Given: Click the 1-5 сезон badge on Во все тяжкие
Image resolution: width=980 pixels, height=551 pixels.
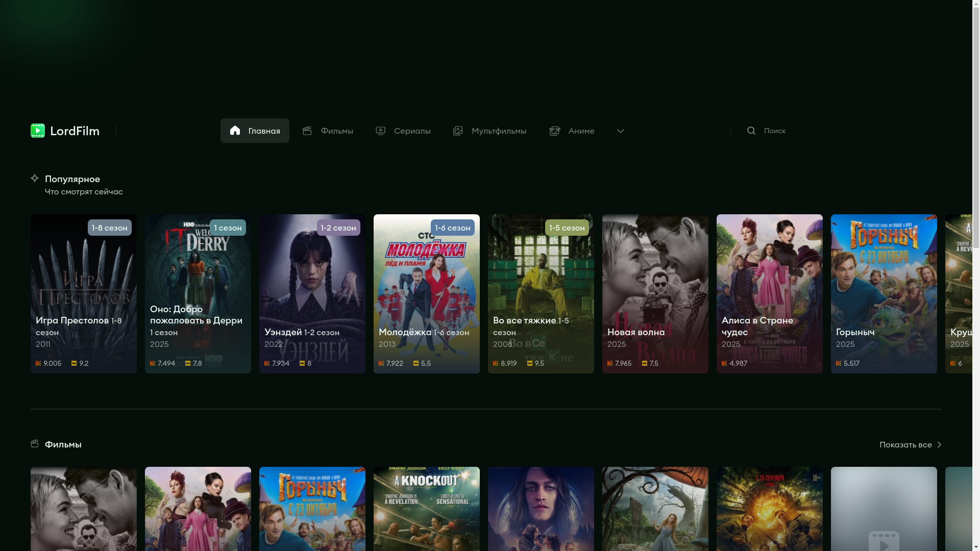Looking at the screenshot, I should [x=567, y=228].
